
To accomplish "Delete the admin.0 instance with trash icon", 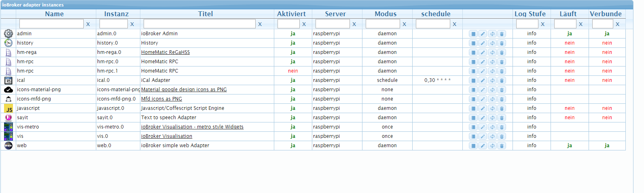I will coord(502,34).
